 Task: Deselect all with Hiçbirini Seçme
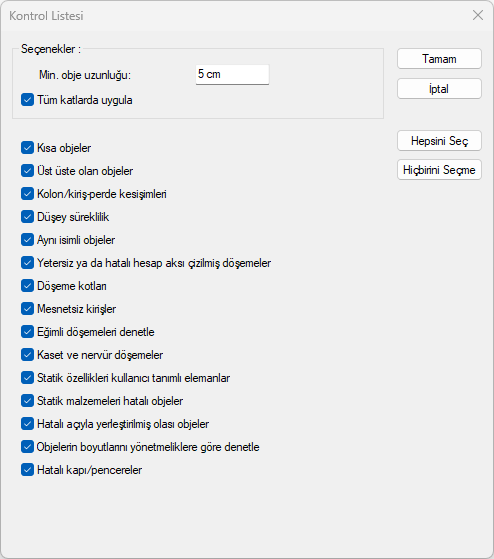[439, 170]
